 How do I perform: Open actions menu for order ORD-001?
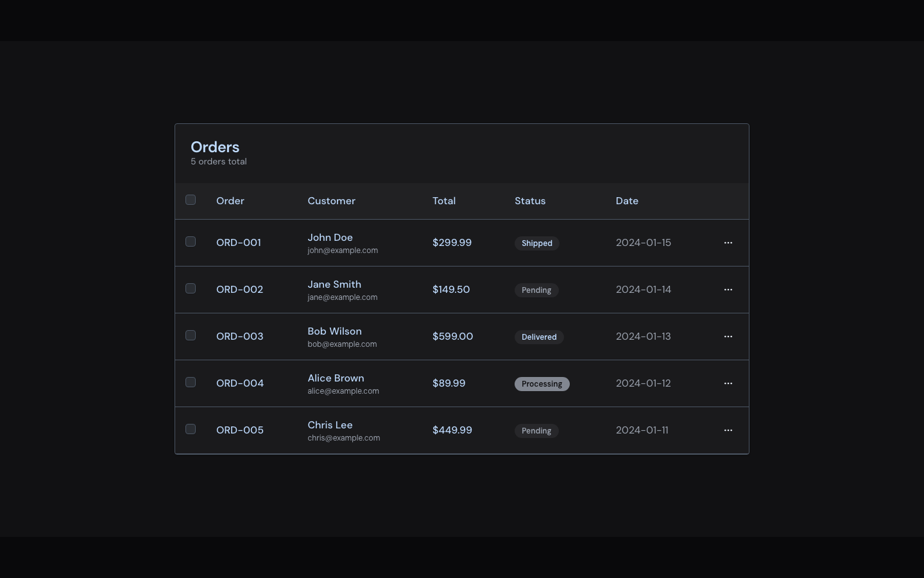click(728, 243)
